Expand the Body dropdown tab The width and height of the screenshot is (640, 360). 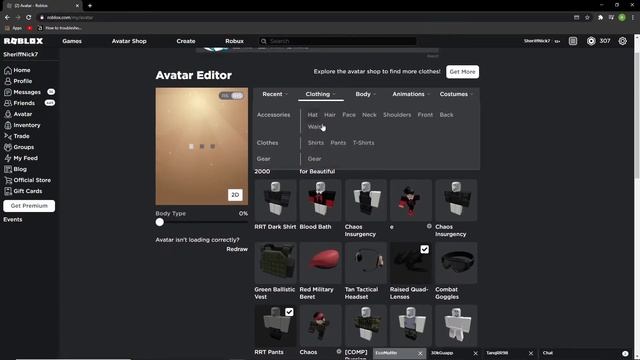point(365,94)
